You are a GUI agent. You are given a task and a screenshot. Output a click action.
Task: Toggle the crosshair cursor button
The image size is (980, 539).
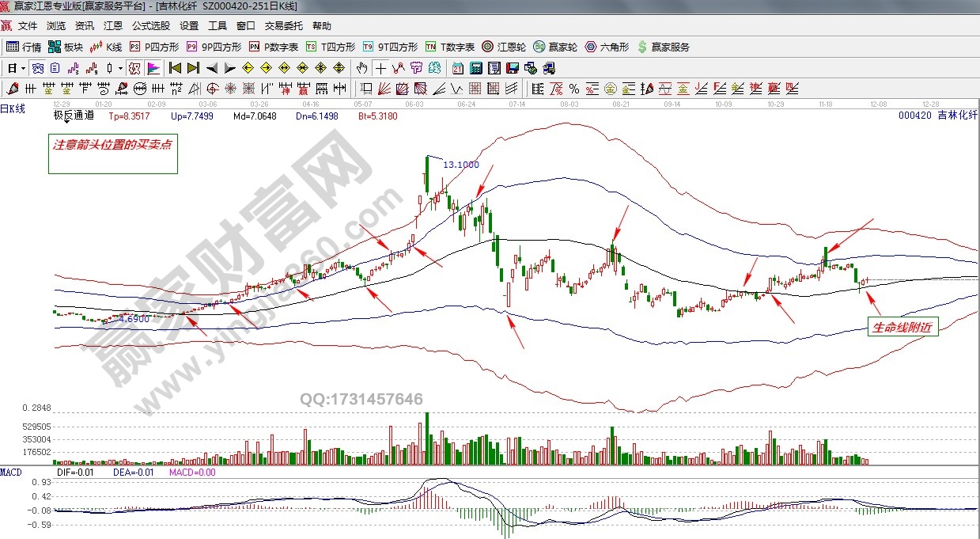[381, 68]
